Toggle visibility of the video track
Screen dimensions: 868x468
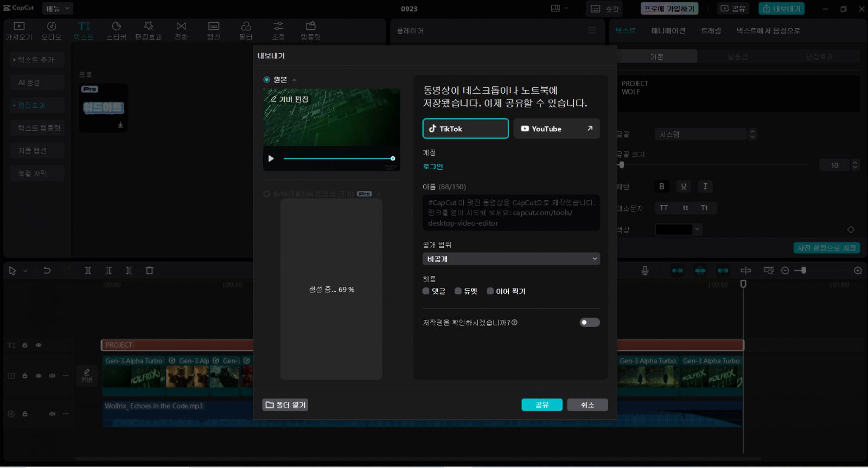tap(39, 376)
